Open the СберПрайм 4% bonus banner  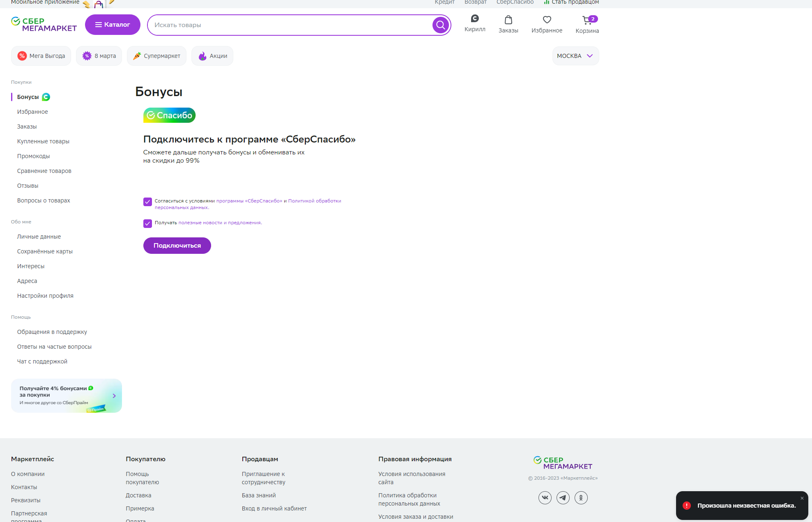pyautogui.click(x=67, y=396)
